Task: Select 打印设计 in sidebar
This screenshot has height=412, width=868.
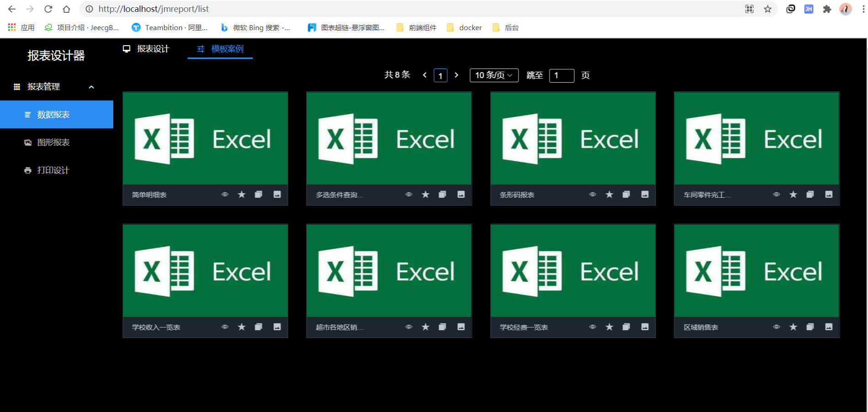Action: pos(57,170)
